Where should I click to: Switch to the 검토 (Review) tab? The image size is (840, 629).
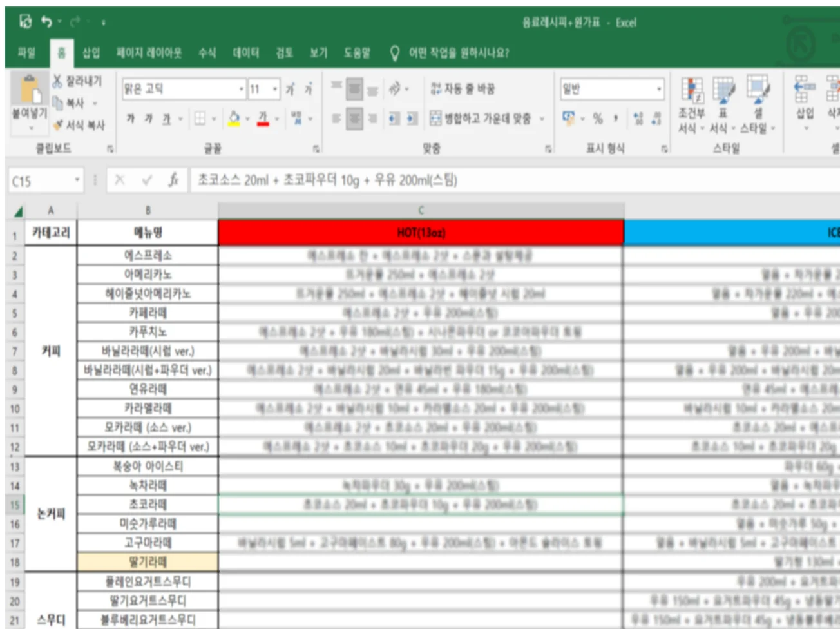(x=285, y=53)
